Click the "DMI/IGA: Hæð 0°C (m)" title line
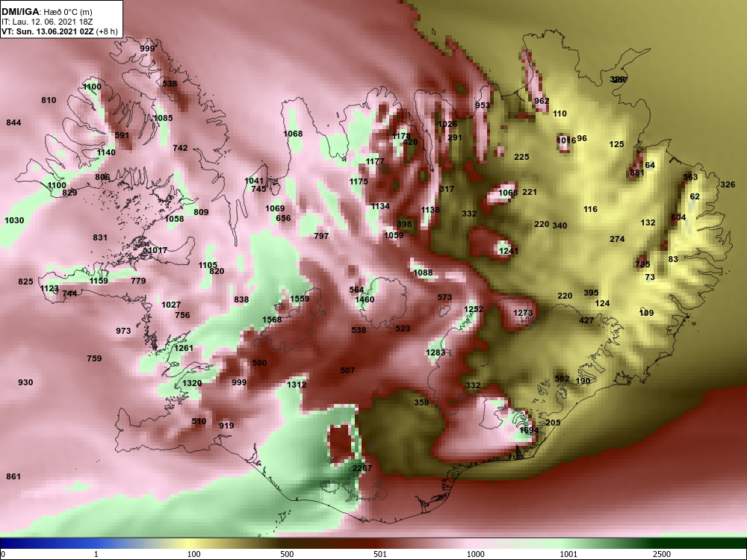Viewport: 747px width, 560px height. [x=46, y=12]
